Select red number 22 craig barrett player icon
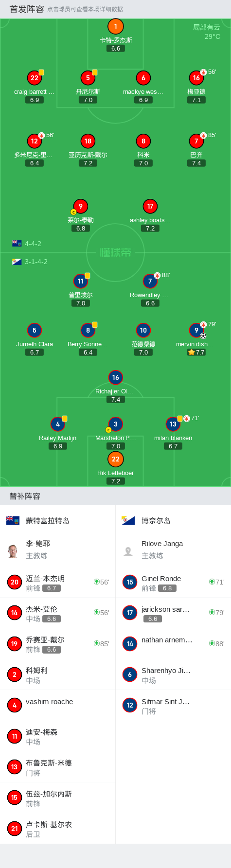 pyautogui.click(x=34, y=78)
